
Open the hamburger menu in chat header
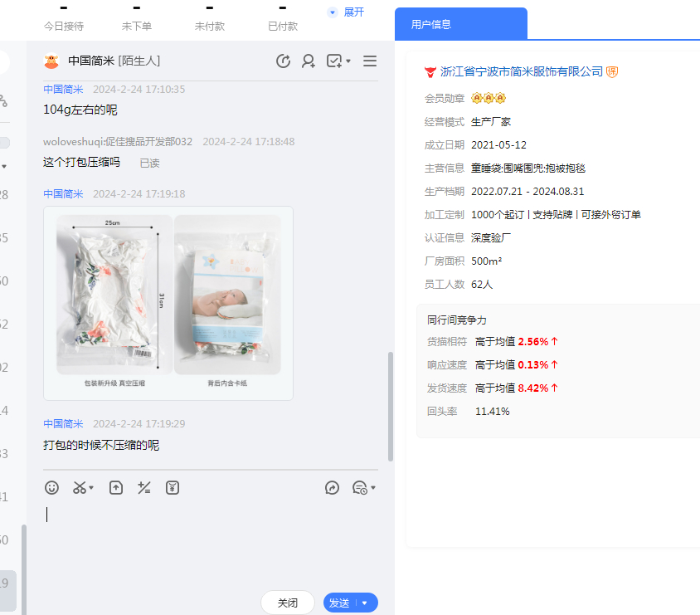point(370,61)
